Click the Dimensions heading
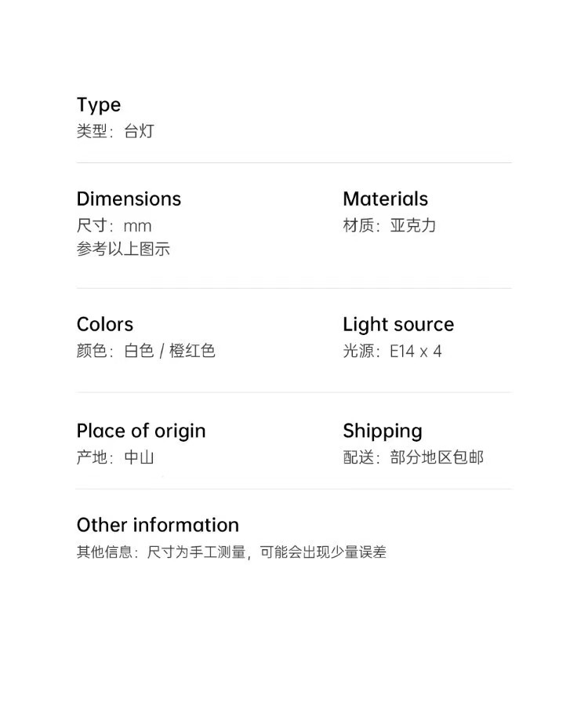The height and width of the screenshot is (703, 588). (x=129, y=199)
